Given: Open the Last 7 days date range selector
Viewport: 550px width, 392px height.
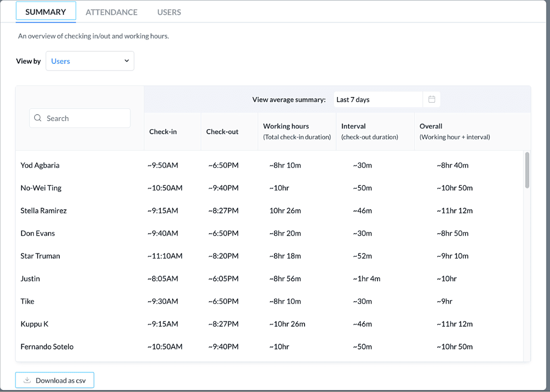Looking at the screenshot, I should [378, 100].
